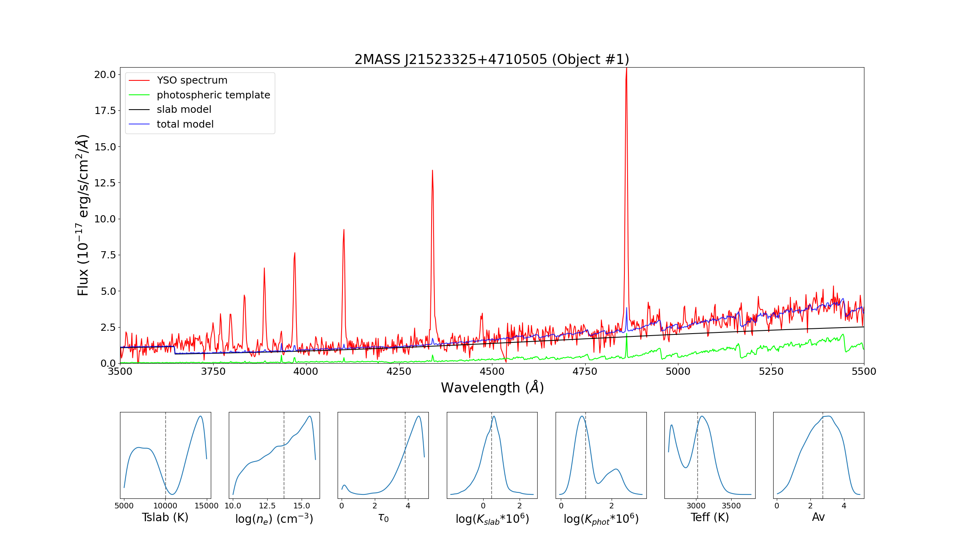Click the log(Kphot*10^6) subplot
Screen dimensions: 960x560
[601, 455]
